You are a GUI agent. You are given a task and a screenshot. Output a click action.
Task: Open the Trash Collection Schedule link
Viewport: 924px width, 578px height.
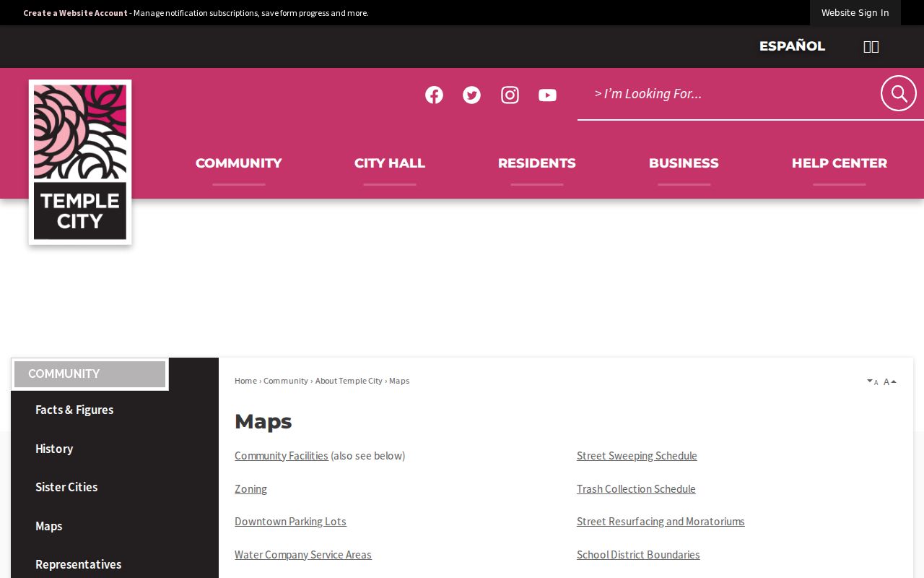[636, 489]
